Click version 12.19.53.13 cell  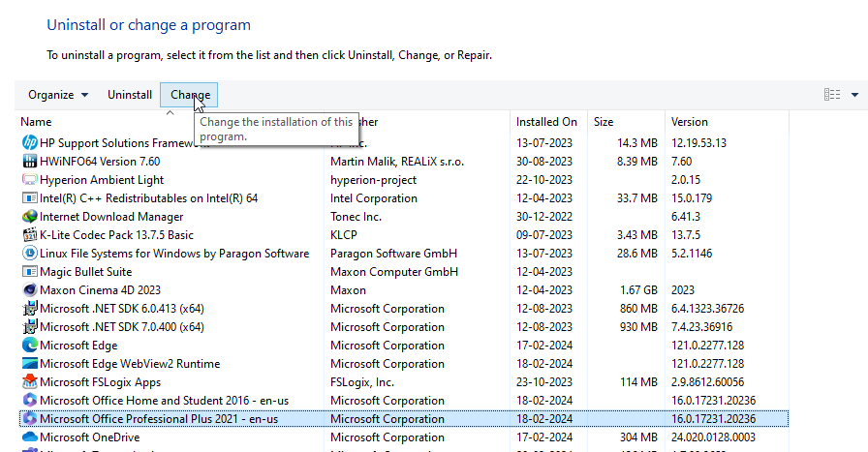698,142
